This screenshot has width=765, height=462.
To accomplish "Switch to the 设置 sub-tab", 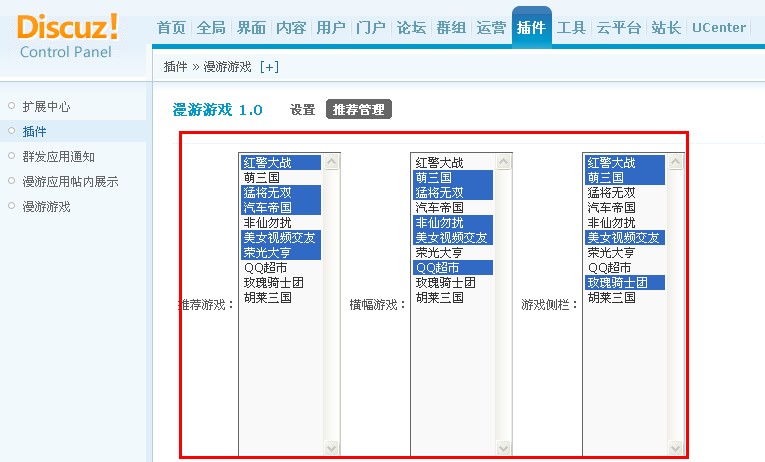I will pos(302,110).
